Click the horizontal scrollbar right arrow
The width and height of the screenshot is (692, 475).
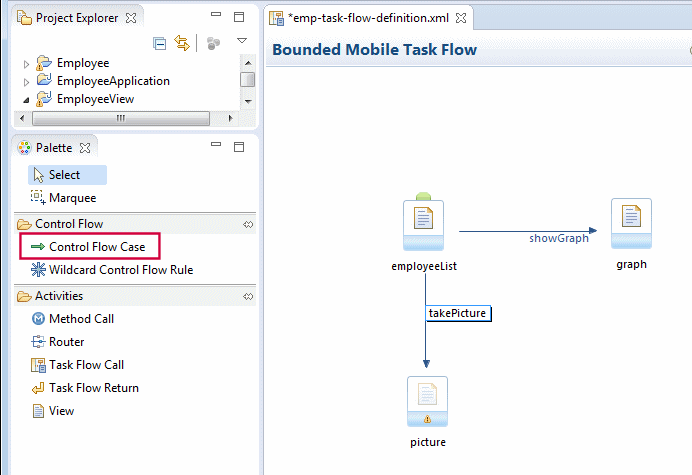pos(230,118)
